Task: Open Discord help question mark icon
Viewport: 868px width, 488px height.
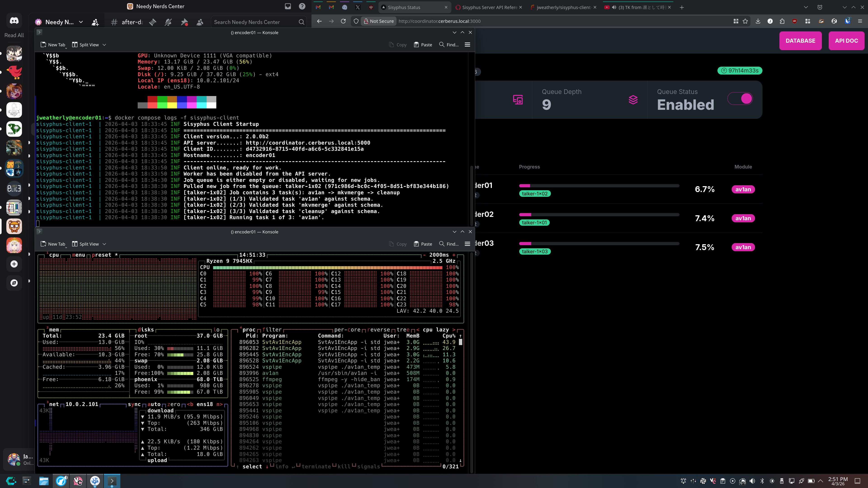Action: (302, 6)
